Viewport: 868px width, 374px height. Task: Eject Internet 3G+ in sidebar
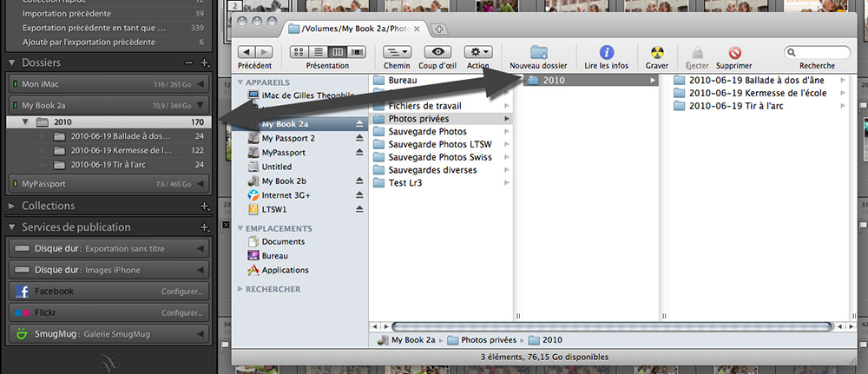[x=359, y=195]
